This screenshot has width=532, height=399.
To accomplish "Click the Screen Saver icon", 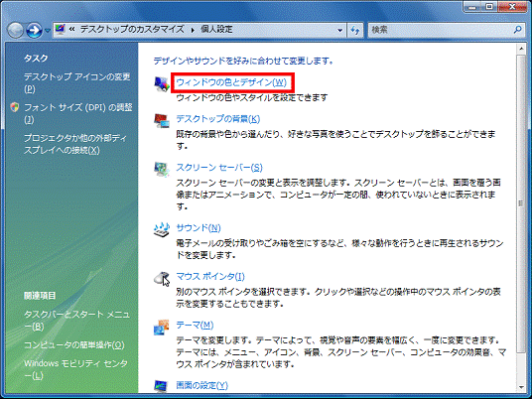I will (x=162, y=170).
